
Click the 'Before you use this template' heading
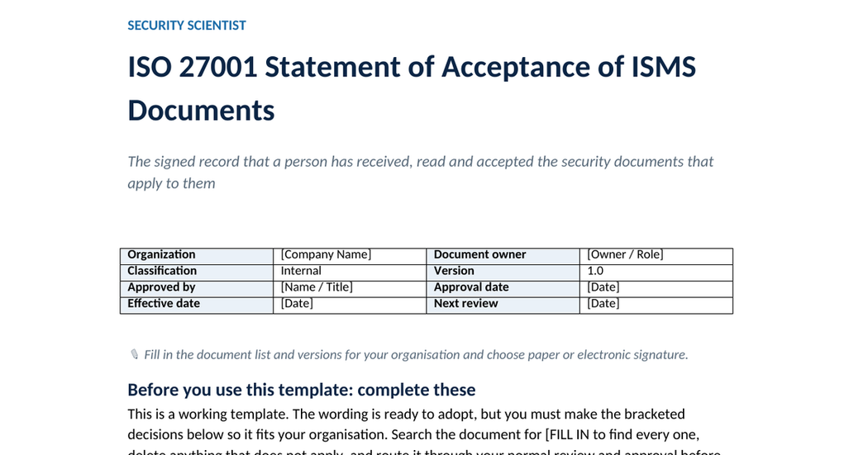click(301, 390)
